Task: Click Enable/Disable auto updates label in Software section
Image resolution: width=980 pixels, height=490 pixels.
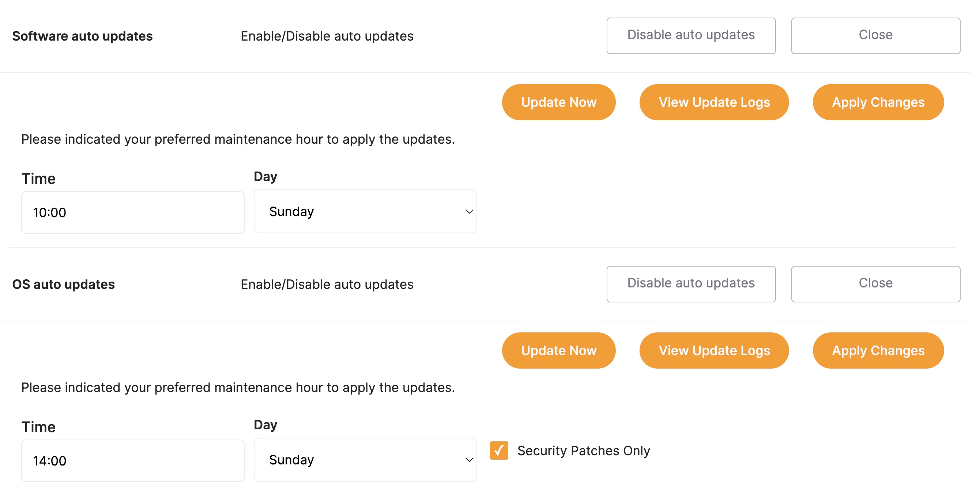Action: [327, 36]
